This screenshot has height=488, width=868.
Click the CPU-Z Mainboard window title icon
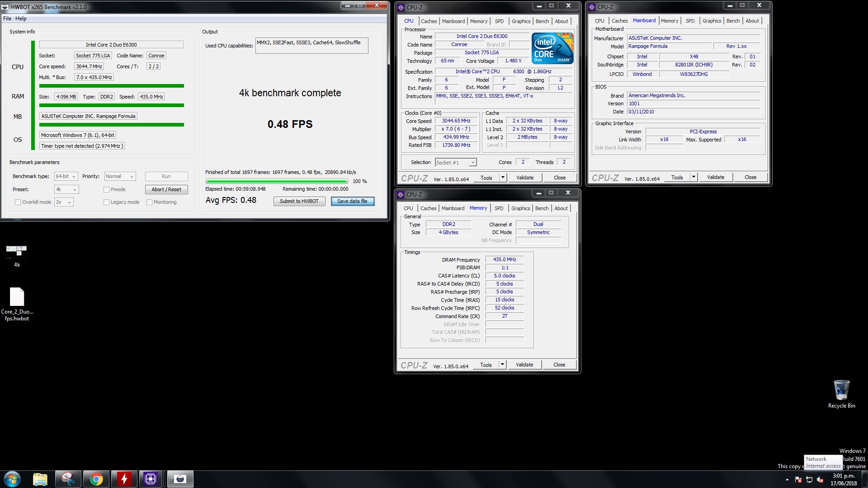click(x=592, y=7)
